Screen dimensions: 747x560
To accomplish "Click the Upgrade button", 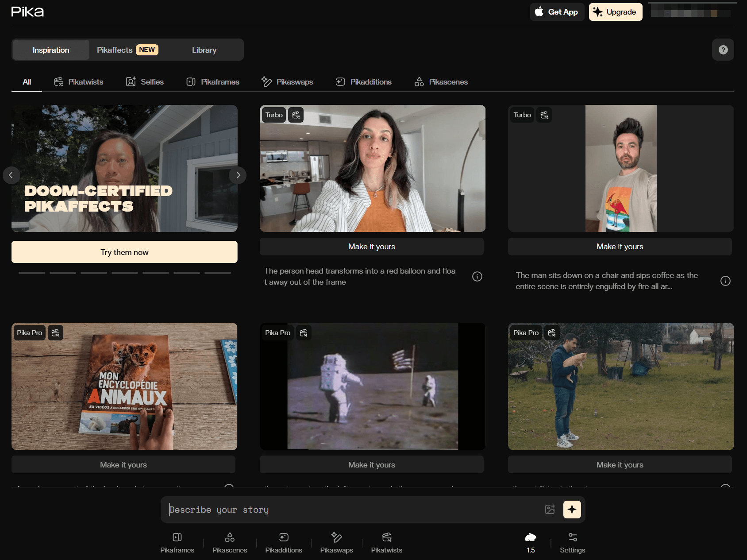I will pos(616,12).
